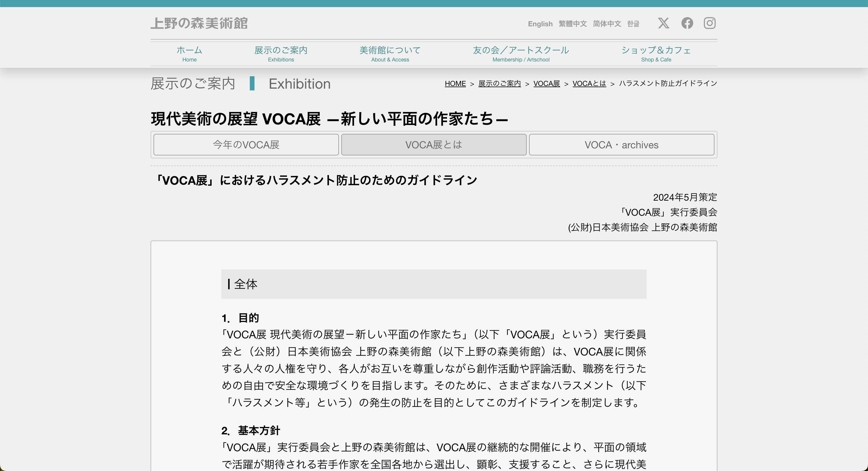The image size is (868, 471).
Task: Open 美術館について About & Access menu
Action: point(390,54)
